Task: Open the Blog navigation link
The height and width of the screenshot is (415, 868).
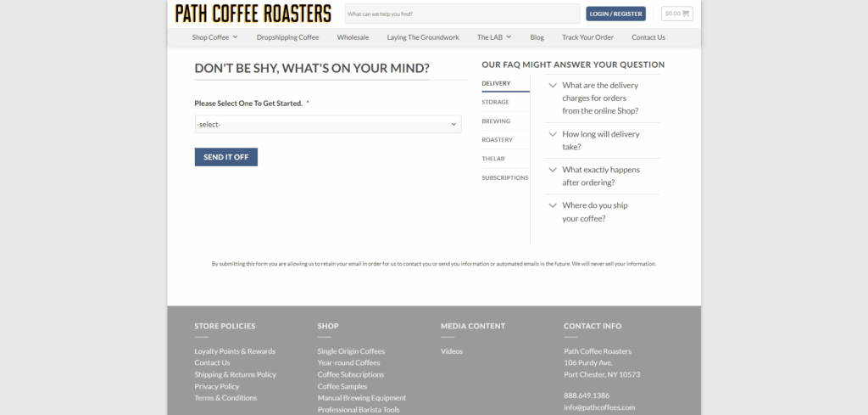Action: pos(537,37)
